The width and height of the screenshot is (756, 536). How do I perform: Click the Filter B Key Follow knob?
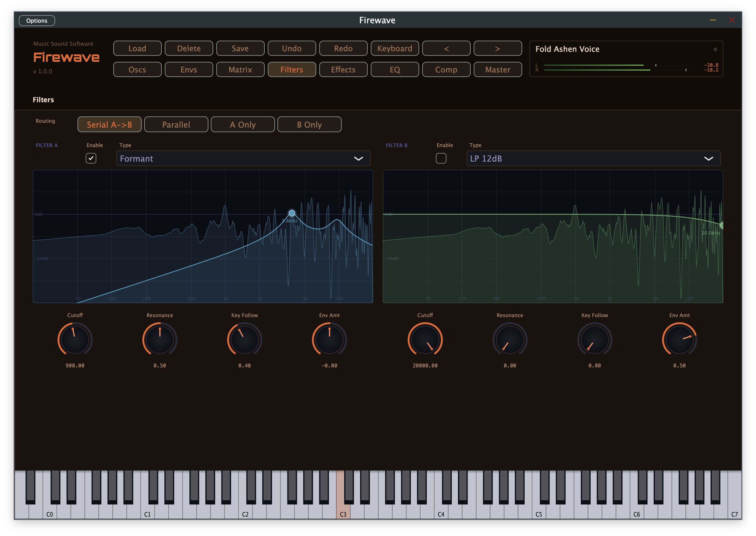click(x=595, y=340)
